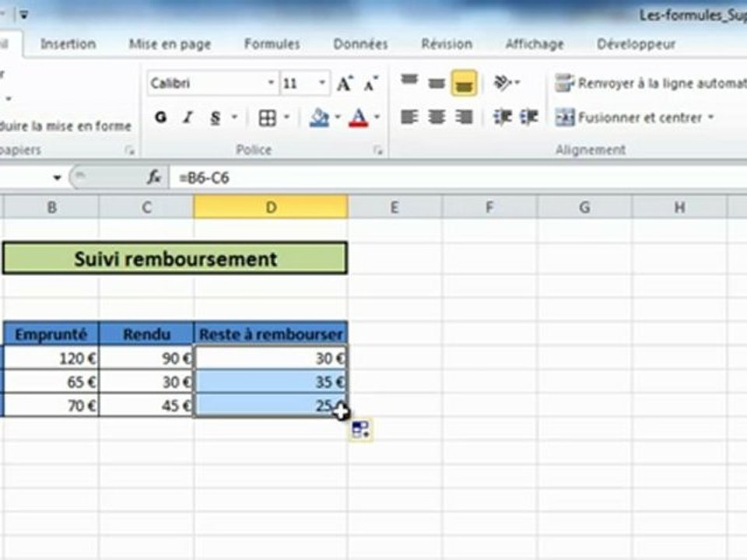
Task: Click the borders icon
Action: point(267,117)
